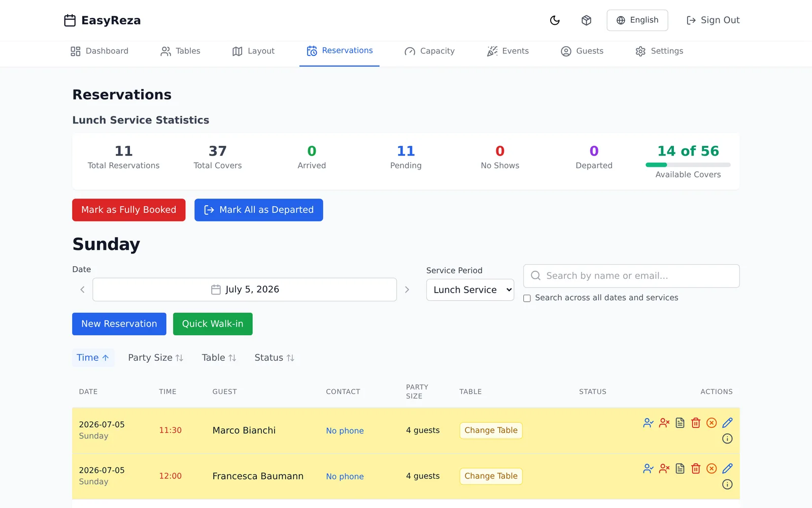
Task: Focus the search by name or email field
Action: [x=631, y=276]
